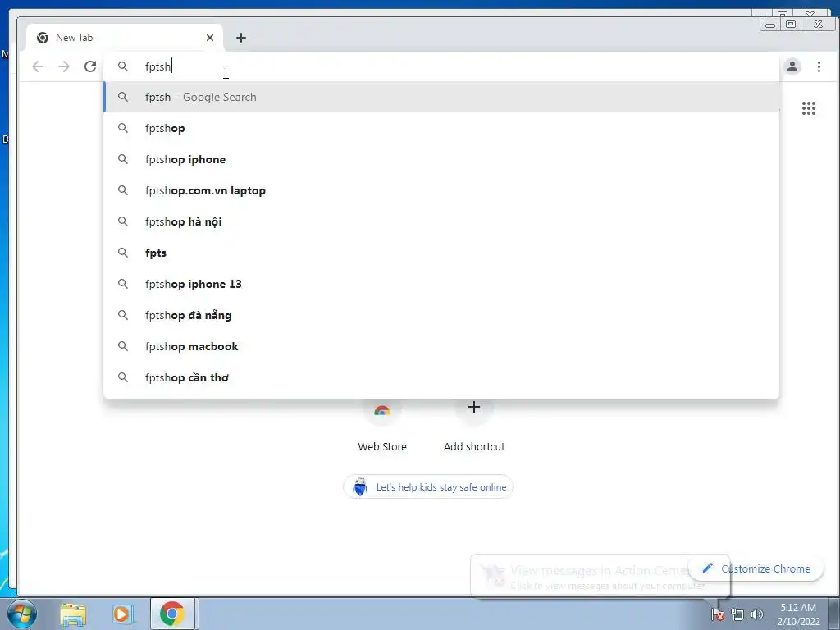
Task: Click the Chrome taskbar icon
Action: 172,614
